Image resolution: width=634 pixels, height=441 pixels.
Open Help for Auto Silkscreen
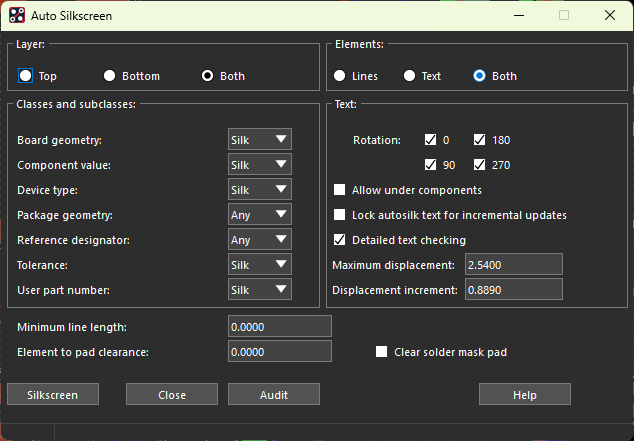(x=525, y=395)
